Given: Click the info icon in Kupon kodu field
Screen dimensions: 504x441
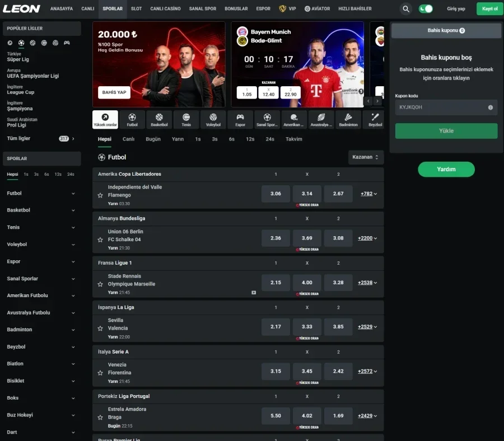Looking at the screenshot, I should pos(491,107).
